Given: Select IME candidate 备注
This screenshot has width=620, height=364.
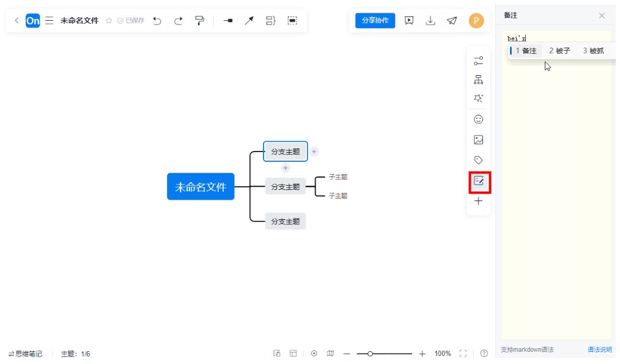Looking at the screenshot, I should click(x=526, y=51).
